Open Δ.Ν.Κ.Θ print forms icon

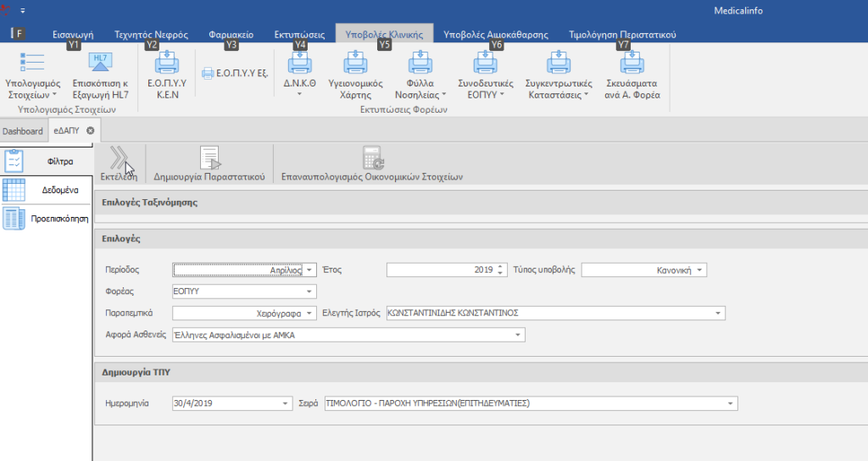point(299,64)
